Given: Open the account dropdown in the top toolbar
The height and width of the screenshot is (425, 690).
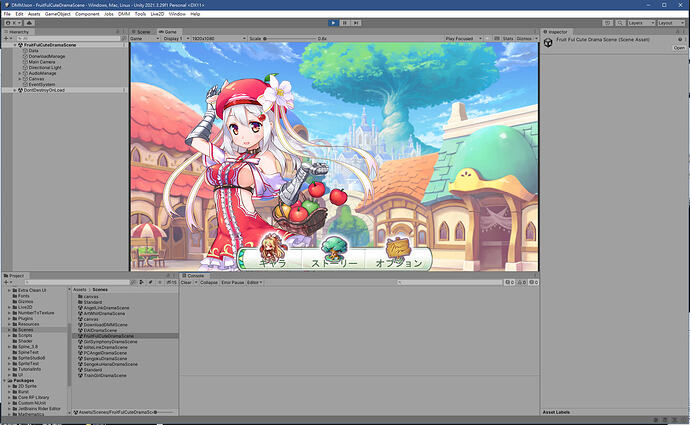Looking at the screenshot, I should pyautogui.click(x=13, y=23).
